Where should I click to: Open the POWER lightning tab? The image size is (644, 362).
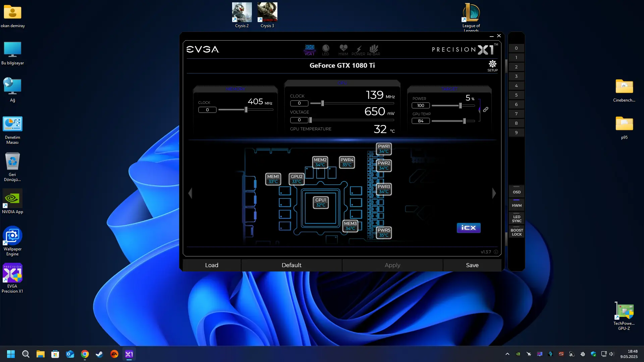tap(358, 50)
